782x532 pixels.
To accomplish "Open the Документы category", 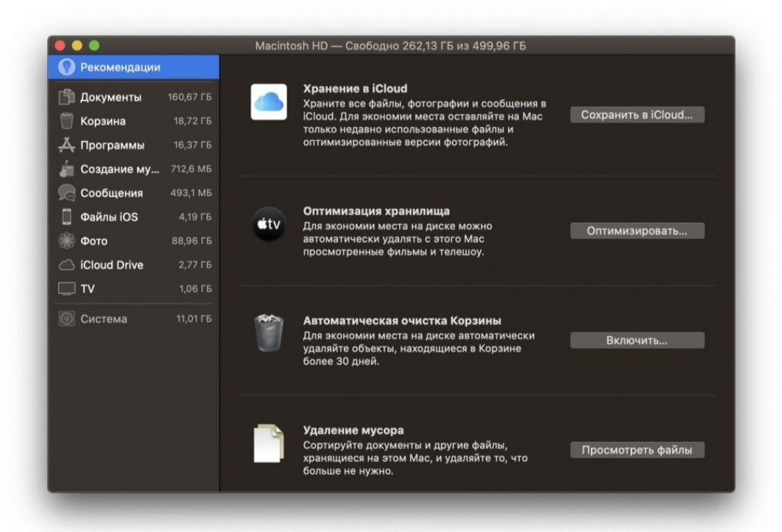I will click(134, 97).
